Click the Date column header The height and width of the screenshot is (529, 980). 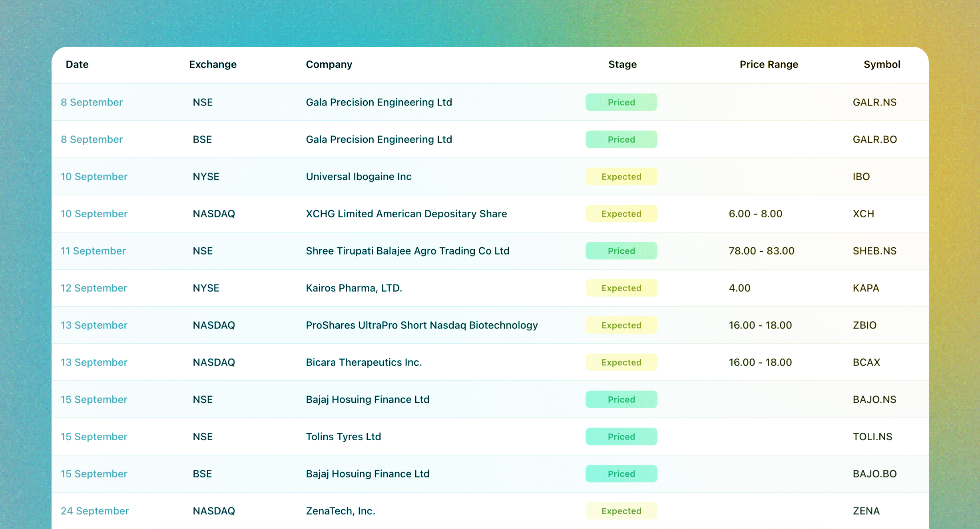tap(77, 64)
